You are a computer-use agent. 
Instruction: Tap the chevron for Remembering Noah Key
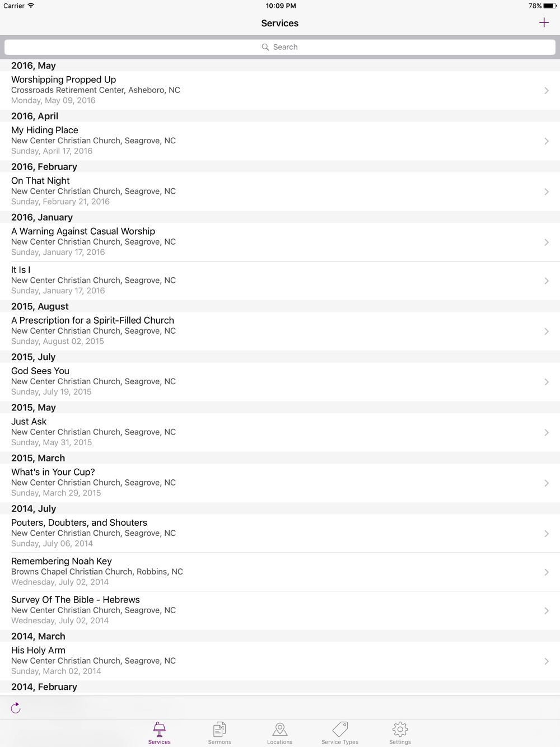tap(546, 572)
